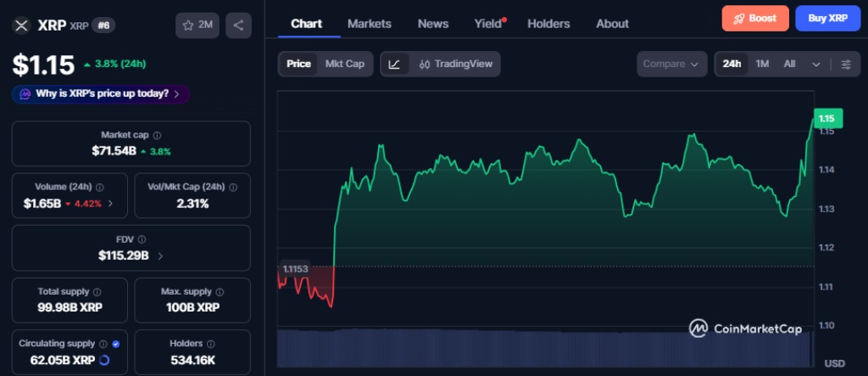Click the Buy XRP button
The height and width of the screenshot is (376, 868).
coord(827,19)
